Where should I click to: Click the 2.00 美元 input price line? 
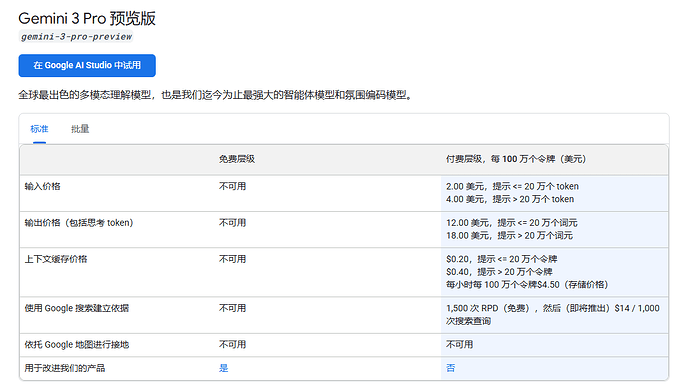pyautogui.click(x=512, y=186)
